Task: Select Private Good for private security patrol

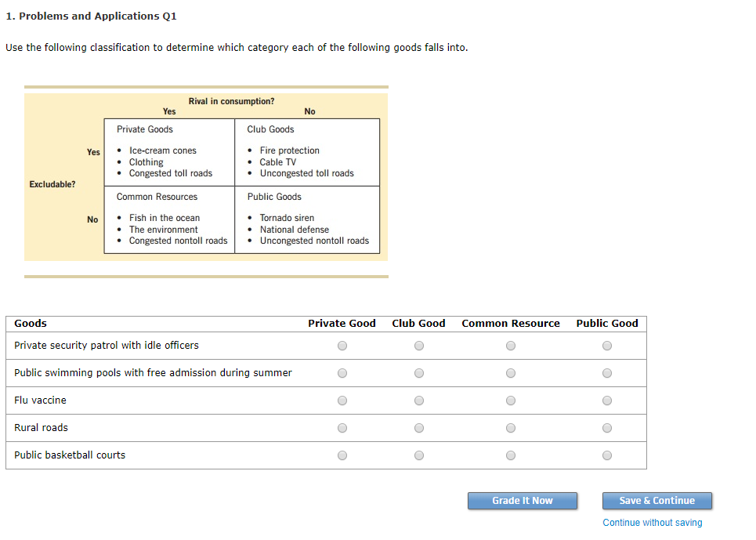Action: [x=342, y=345]
